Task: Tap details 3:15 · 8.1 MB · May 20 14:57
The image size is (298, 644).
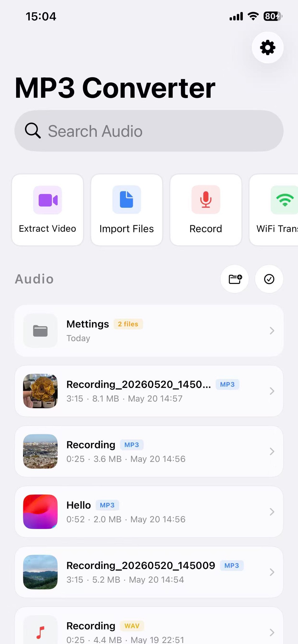Action: (x=124, y=399)
